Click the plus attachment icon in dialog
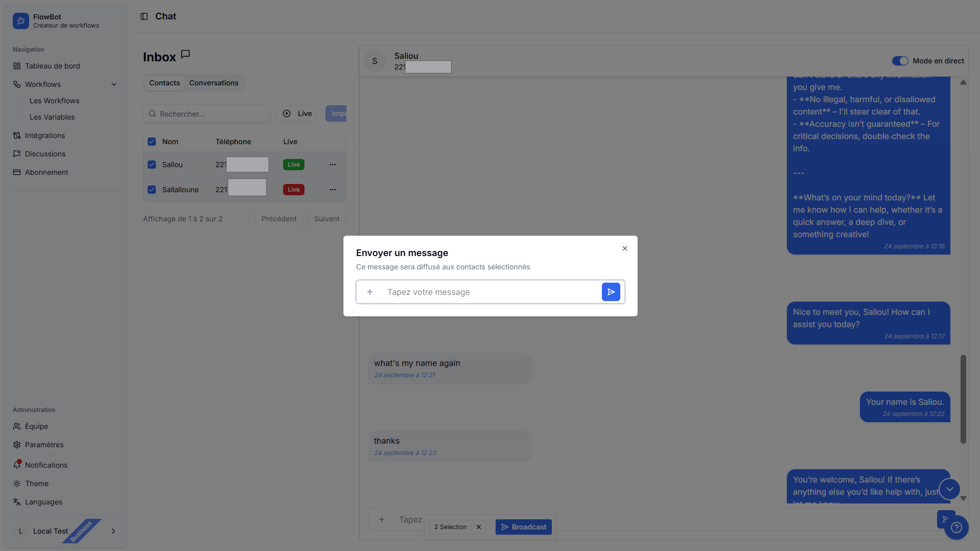Viewport: 980px width, 551px height. point(370,292)
